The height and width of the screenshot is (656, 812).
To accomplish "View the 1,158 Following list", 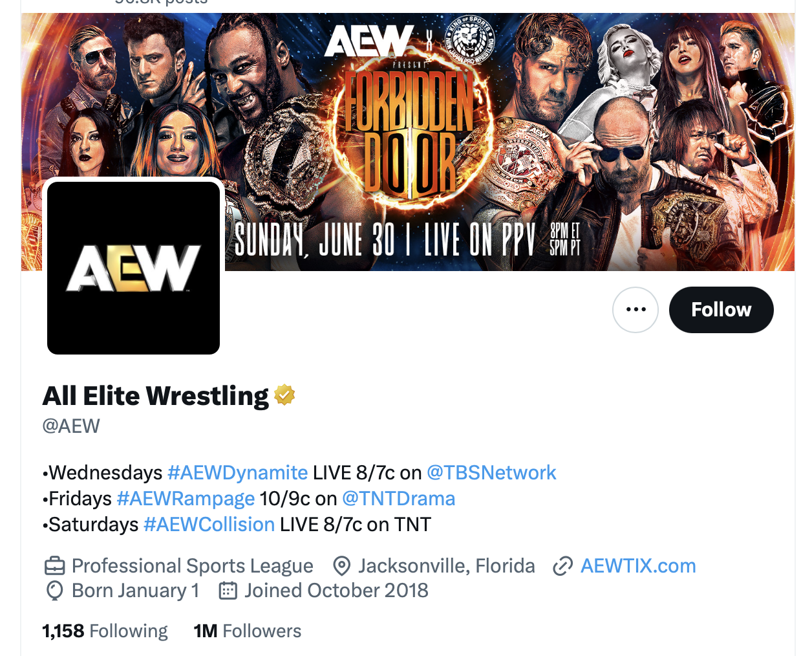I will [x=105, y=631].
